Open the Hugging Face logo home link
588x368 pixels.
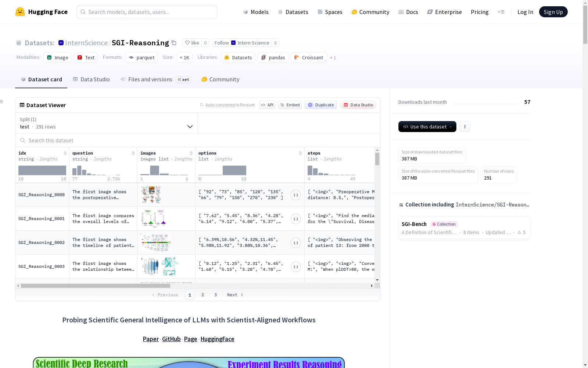click(42, 12)
